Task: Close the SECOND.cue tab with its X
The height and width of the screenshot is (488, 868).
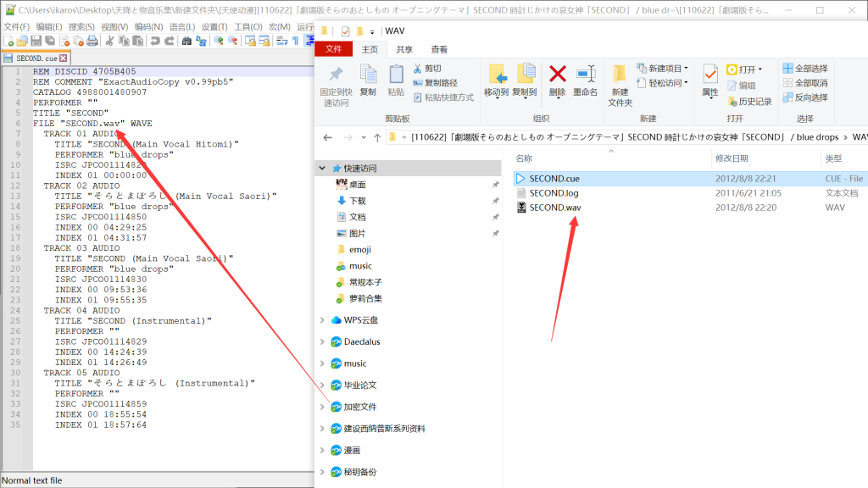Action: (63, 58)
